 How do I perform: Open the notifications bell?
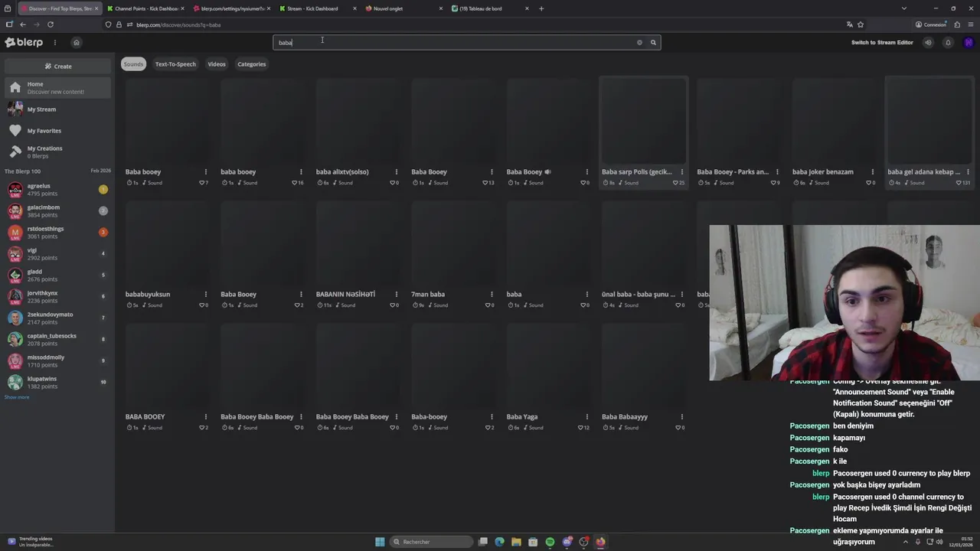[948, 42]
